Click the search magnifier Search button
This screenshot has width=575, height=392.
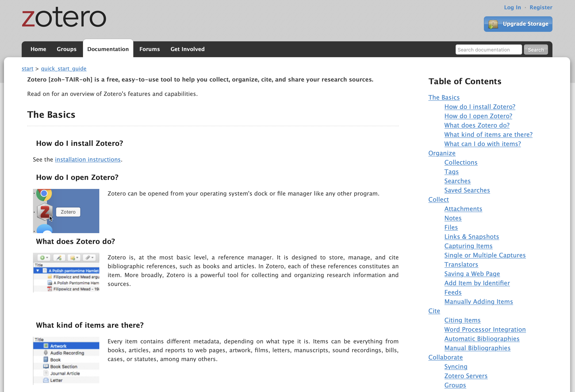coord(535,49)
